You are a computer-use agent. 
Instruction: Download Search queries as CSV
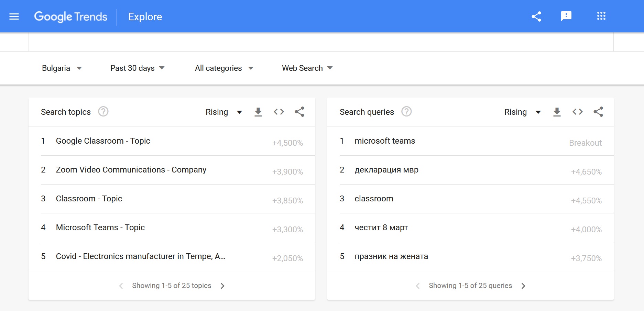coord(557,112)
